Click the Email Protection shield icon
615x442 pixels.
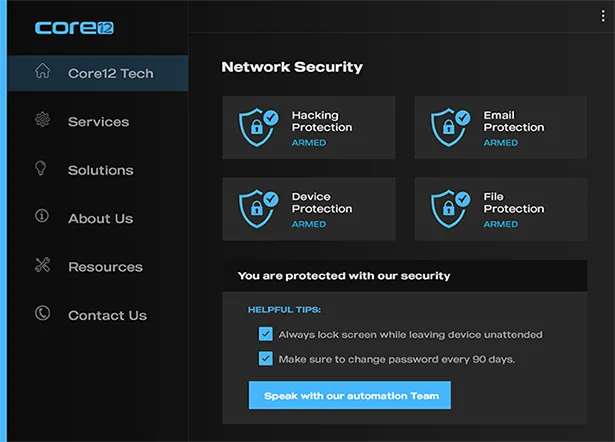click(x=451, y=127)
